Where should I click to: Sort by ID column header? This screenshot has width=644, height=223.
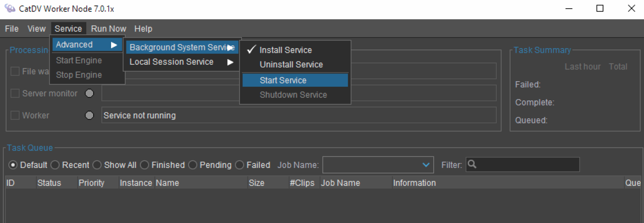tap(20, 183)
